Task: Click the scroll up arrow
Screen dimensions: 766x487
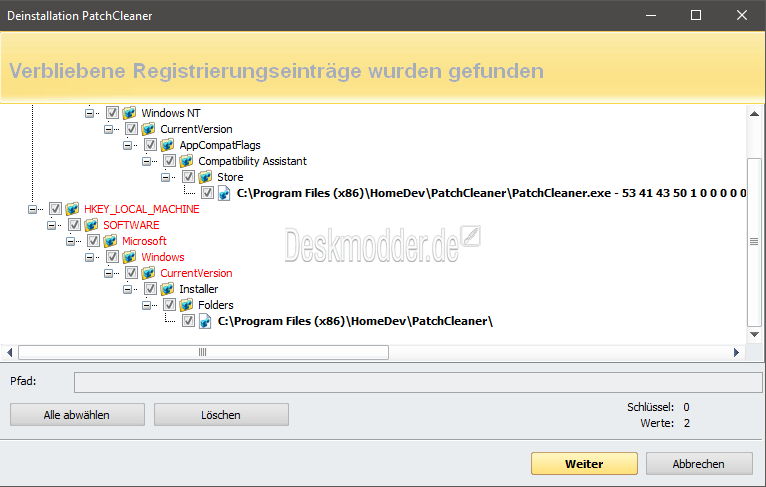Action: coord(754,114)
